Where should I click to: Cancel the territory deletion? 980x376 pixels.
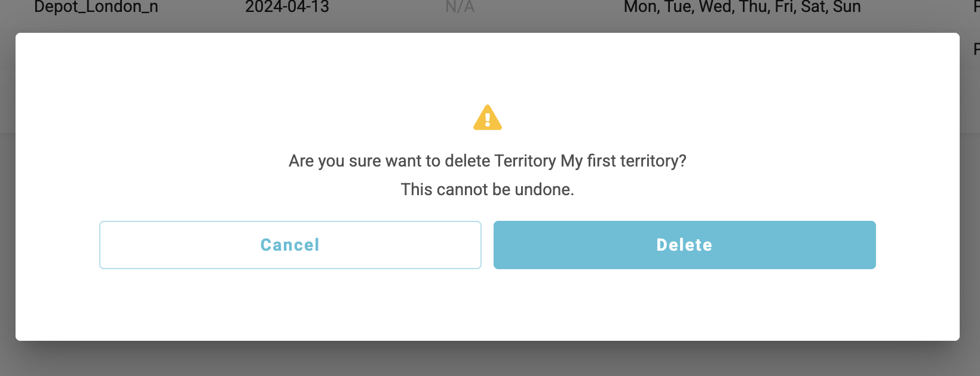(290, 245)
